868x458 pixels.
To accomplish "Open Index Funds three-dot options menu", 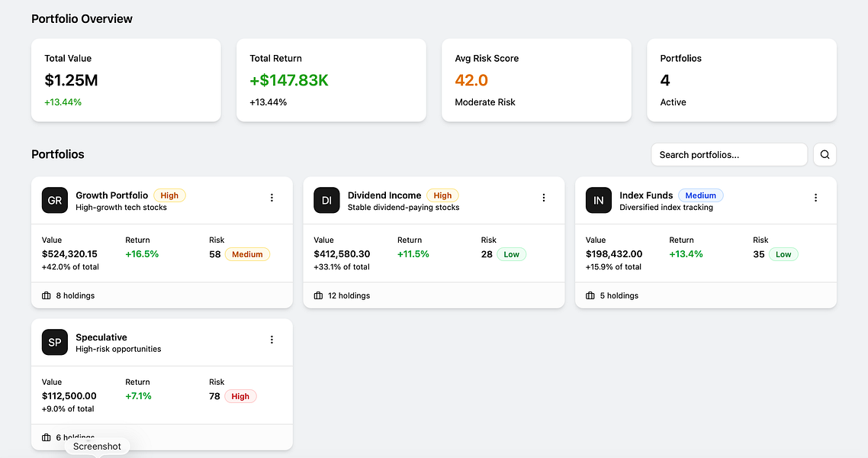I will [x=815, y=198].
